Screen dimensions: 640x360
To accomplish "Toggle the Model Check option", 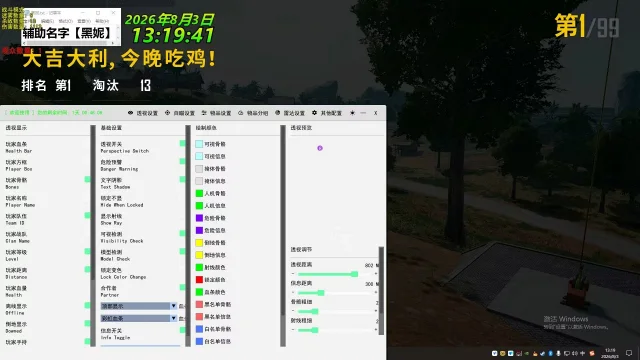I will [182, 251].
